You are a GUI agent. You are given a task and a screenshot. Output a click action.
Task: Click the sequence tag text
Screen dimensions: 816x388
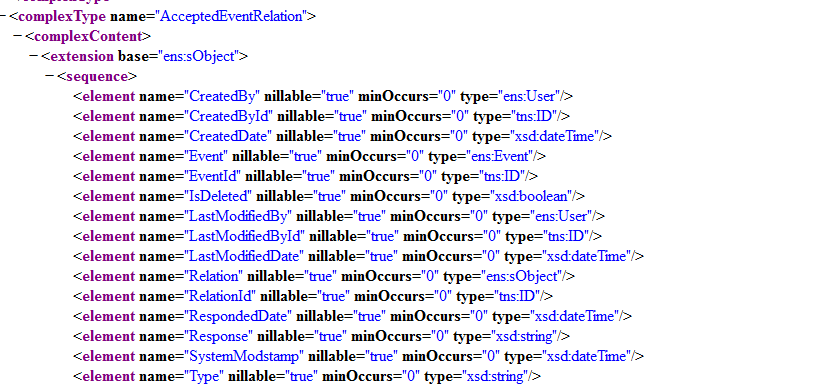(x=97, y=76)
